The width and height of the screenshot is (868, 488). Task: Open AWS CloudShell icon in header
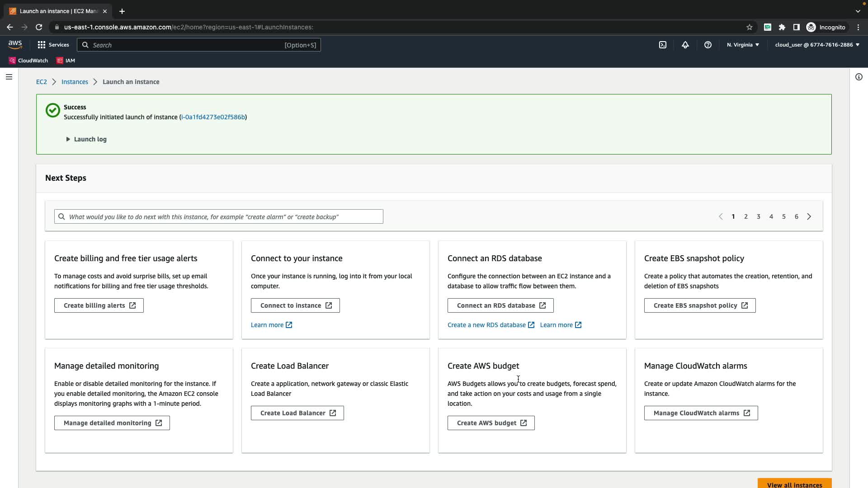click(x=663, y=45)
